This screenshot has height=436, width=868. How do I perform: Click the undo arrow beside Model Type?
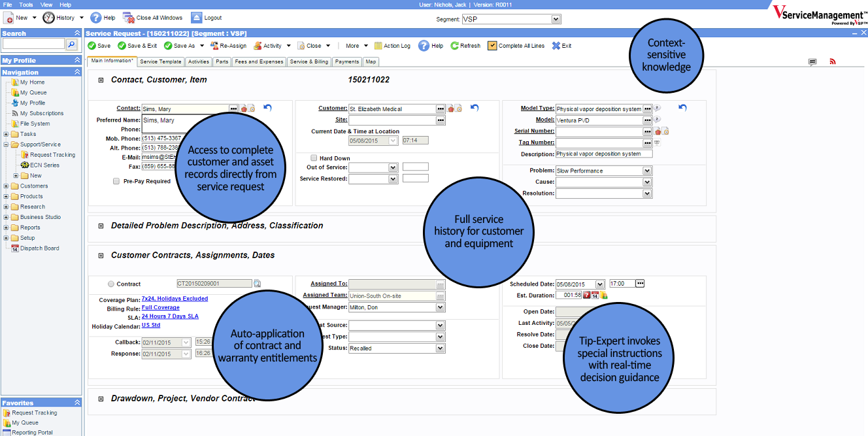pos(682,108)
